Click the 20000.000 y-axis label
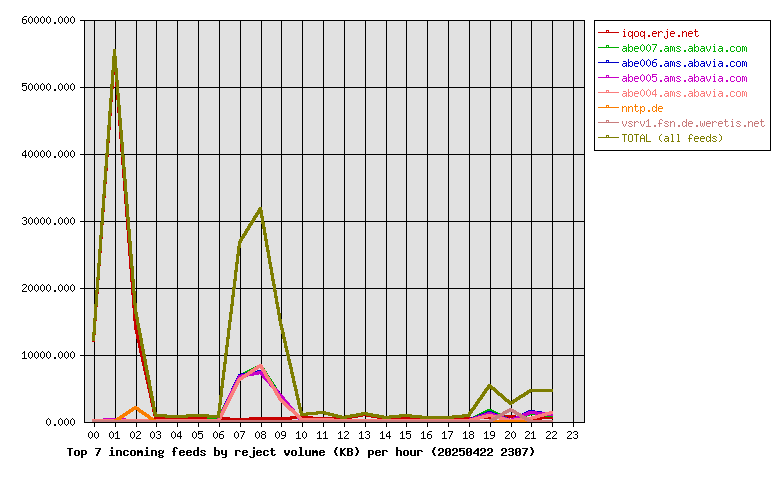Image resolution: width=780 pixels, height=480 pixels. (49, 288)
